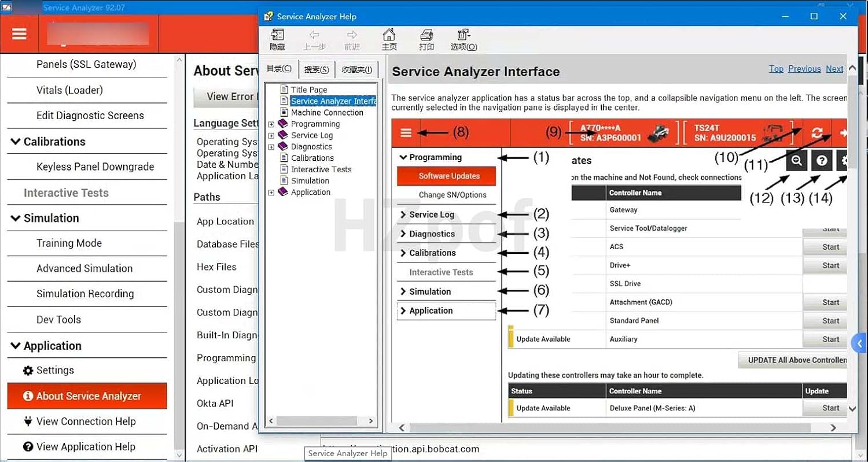The image size is (868, 462).
Task: Click the View Error button in About page
Action: point(226,97)
